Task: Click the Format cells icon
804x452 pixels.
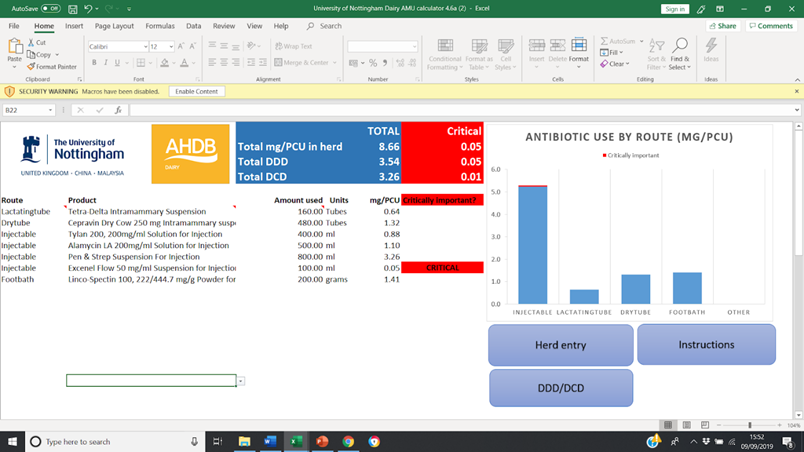Action: tap(579, 46)
